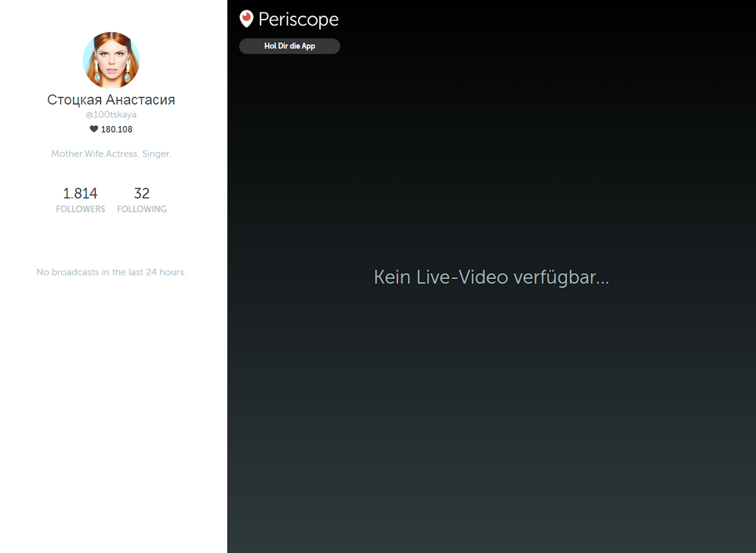Click the Periscope pin logo icon
756x553 pixels.
tap(246, 19)
